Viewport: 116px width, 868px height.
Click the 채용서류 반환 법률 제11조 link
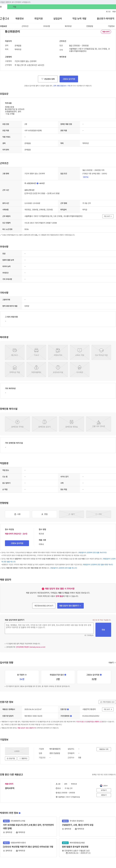tap(64, 568)
